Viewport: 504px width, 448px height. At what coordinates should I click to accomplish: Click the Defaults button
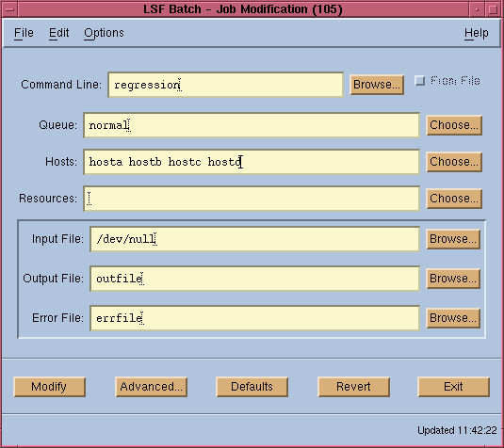click(x=252, y=387)
